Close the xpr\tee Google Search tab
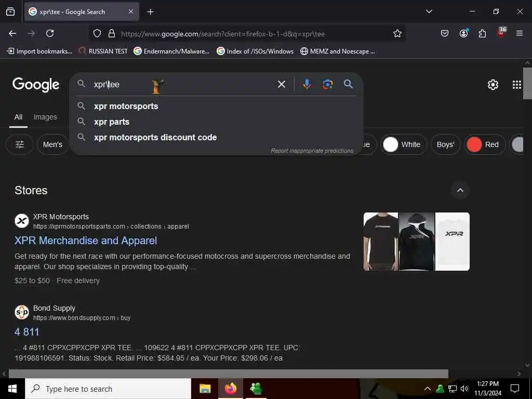 point(131,11)
